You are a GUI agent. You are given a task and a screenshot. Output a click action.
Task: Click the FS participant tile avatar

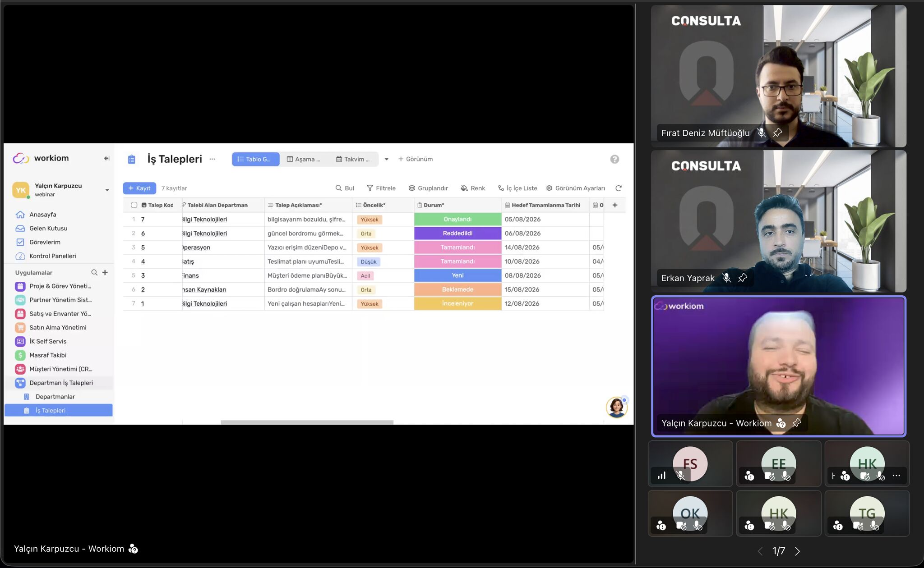click(x=690, y=463)
